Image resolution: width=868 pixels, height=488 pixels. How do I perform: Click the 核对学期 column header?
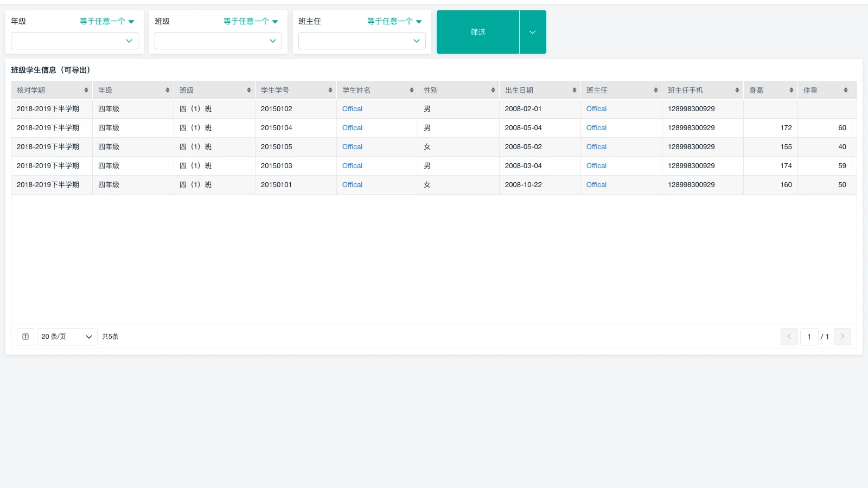[52, 91]
